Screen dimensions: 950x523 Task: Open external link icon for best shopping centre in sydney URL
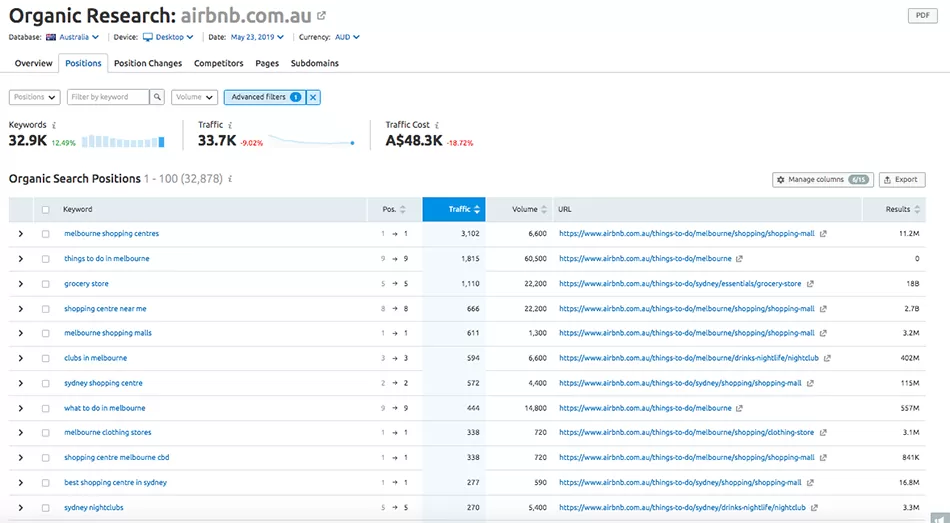point(810,482)
